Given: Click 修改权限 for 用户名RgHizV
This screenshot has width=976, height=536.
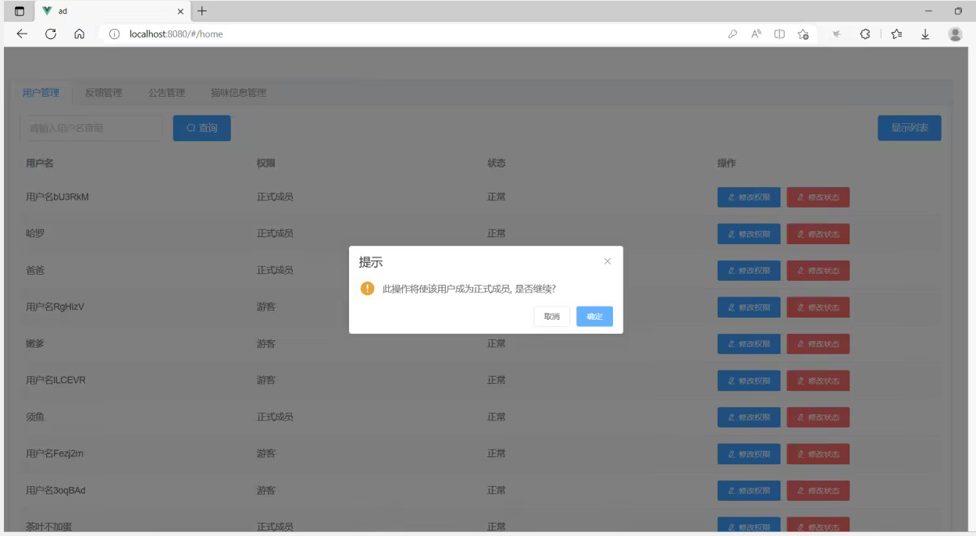Looking at the screenshot, I should [749, 308].
